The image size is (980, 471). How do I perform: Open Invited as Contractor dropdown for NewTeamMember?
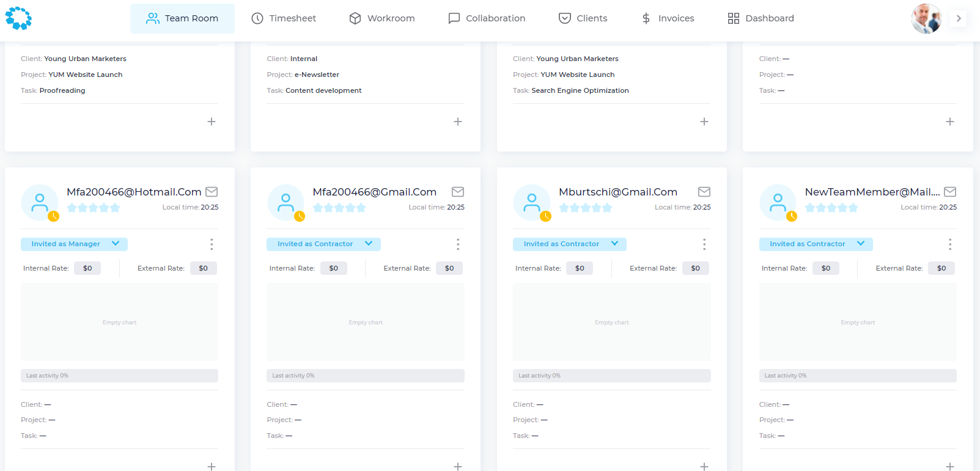[x=861, y=244]
